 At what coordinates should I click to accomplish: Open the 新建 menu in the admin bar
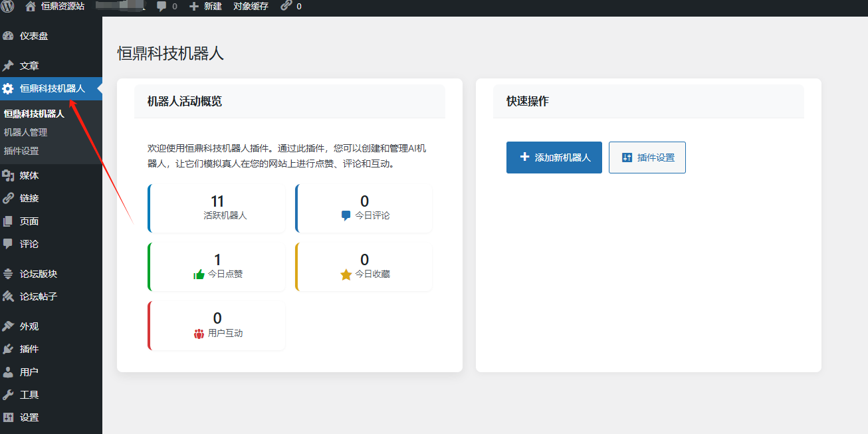pyautogui.click(x=205, y=6)
